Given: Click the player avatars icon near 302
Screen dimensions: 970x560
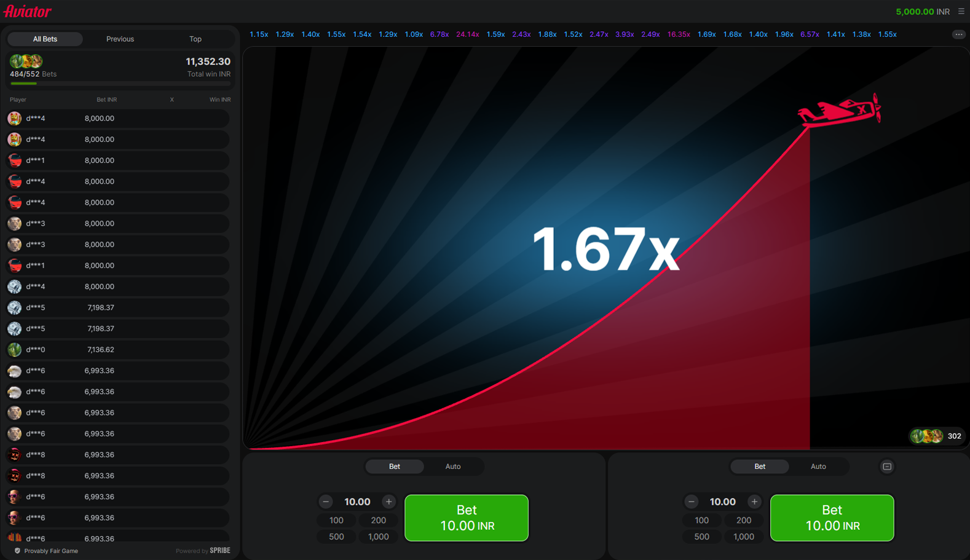Looking at the screenshot, I should (927, 436).
